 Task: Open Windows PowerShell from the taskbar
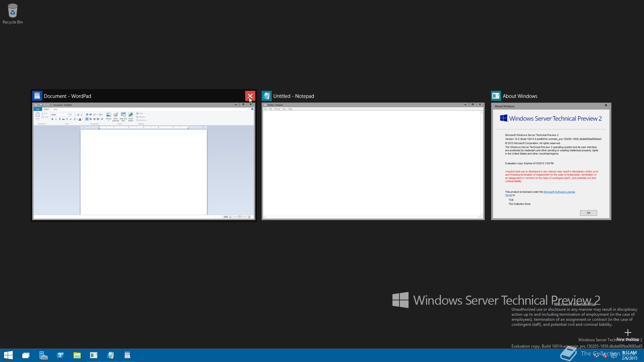60,355
